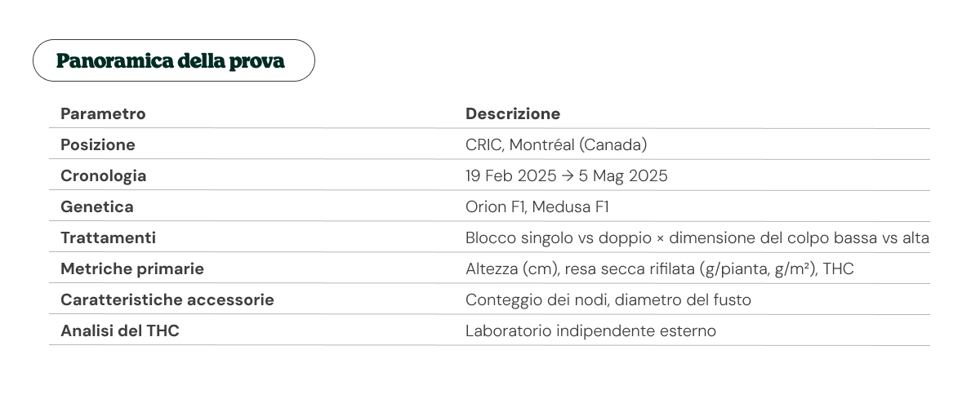Select the "Cronologia" row label
This screenshot has width=980, height=408.
pos(104,175)
